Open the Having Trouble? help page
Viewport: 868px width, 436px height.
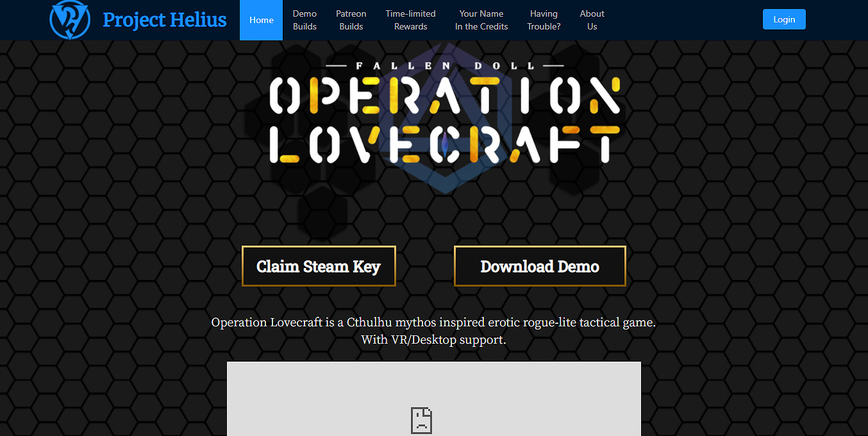544,20
